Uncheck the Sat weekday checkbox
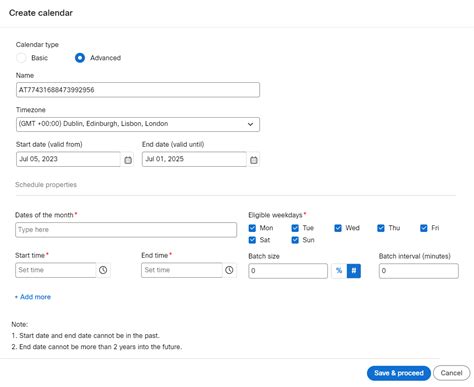The image size is (474, 387). pyautogui.click(x=252, y=240)
